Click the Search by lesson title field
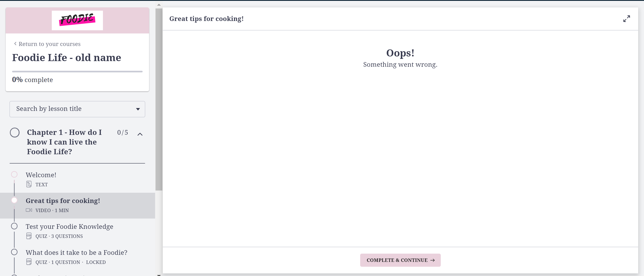This screenshot has height=276, width=644. click(73, 109)
